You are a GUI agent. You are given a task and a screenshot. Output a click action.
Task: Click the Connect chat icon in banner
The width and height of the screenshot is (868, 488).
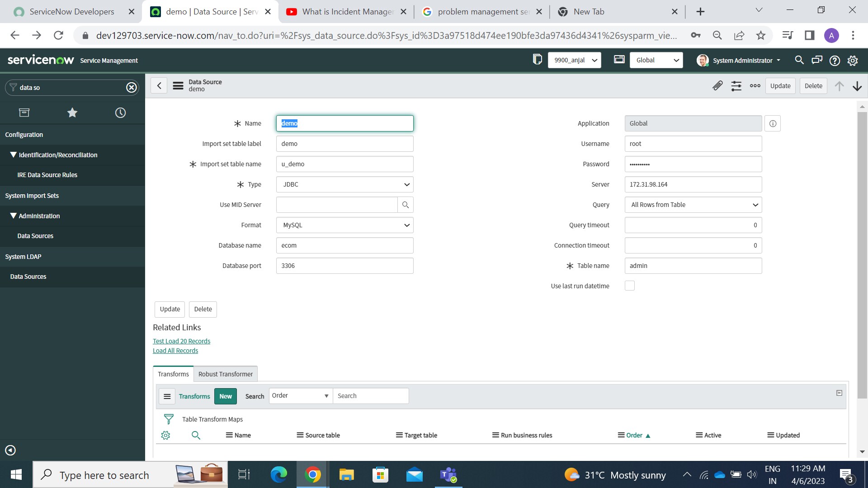coord(817,60)
